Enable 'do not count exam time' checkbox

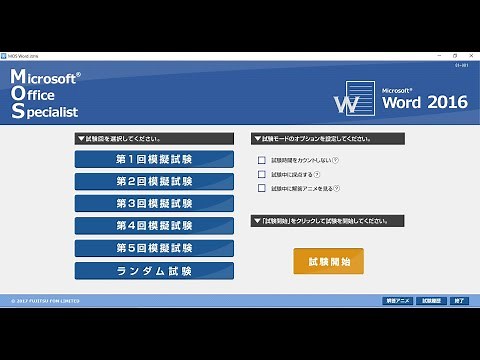(x=262, y=160)
